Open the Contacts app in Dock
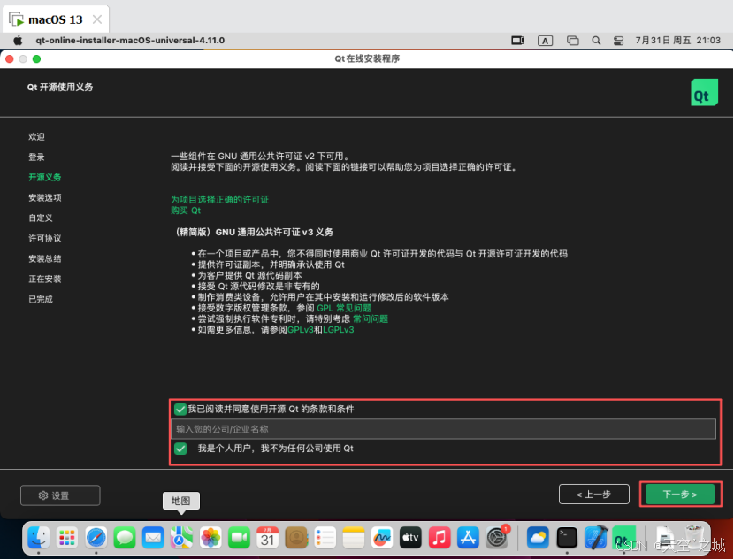Viewport: 734px width, 560px height. (296, 538)
